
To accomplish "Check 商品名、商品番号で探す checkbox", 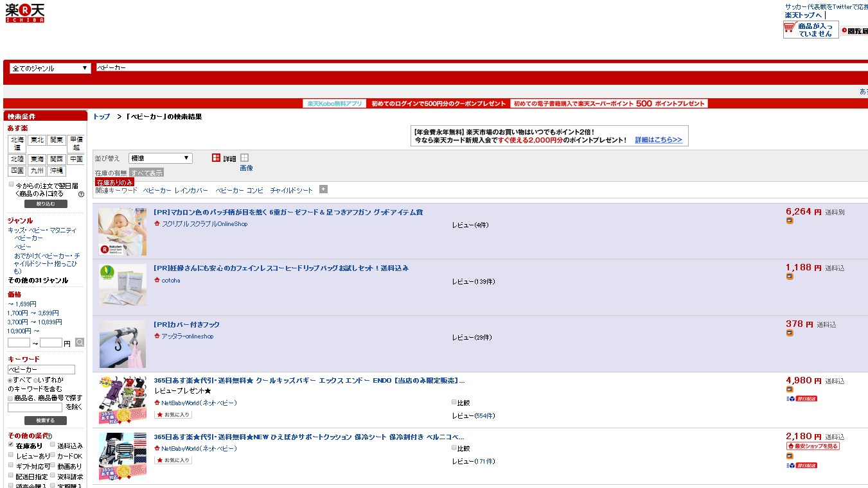I will point(10,398).
